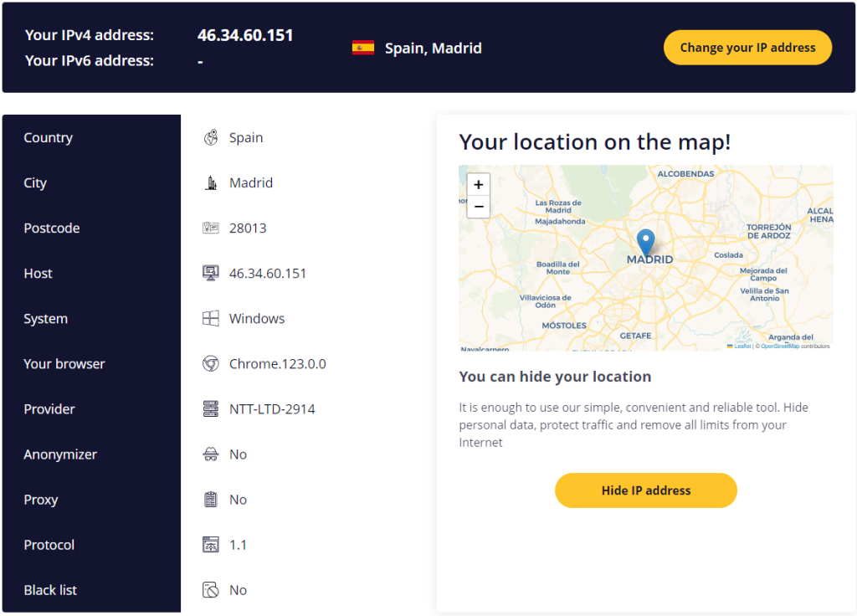
Task: Select the System row label
Action: [x=46, y=319]
